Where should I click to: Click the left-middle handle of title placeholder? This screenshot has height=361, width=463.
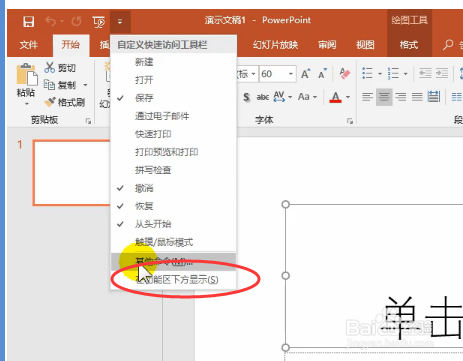[x=285, y=276]
